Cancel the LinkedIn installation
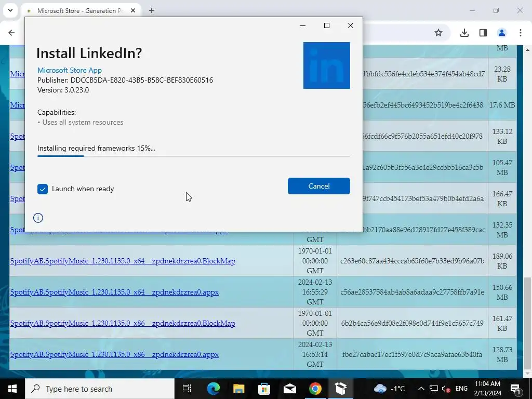Viewport: 532px width, 399px height. (318, 186)
